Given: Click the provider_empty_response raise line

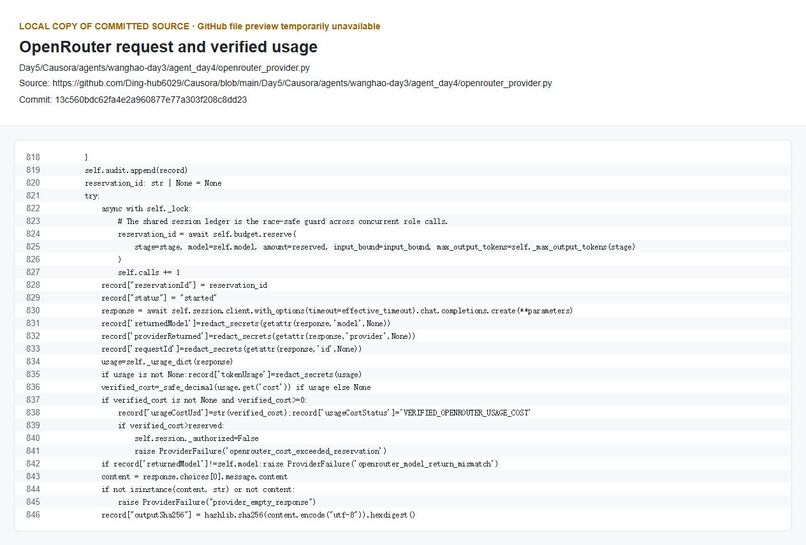Looking at the screenshot, I should coord(217,502).
